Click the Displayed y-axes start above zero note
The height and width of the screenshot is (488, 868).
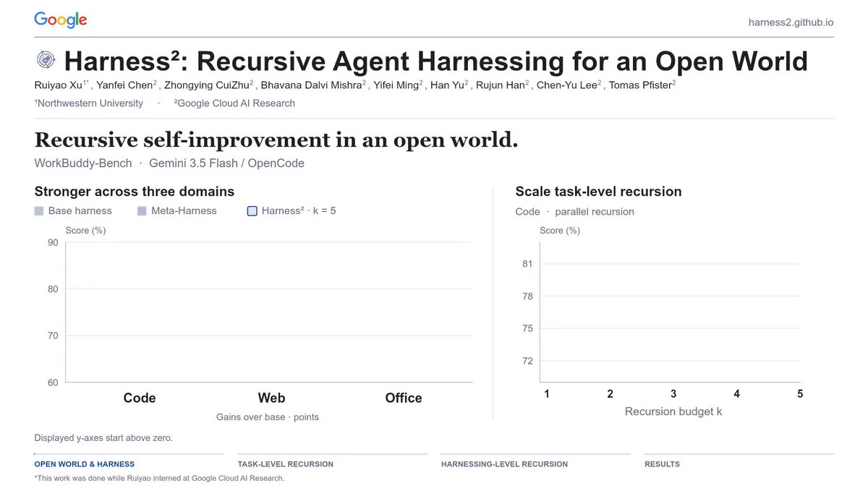(103, 438)
